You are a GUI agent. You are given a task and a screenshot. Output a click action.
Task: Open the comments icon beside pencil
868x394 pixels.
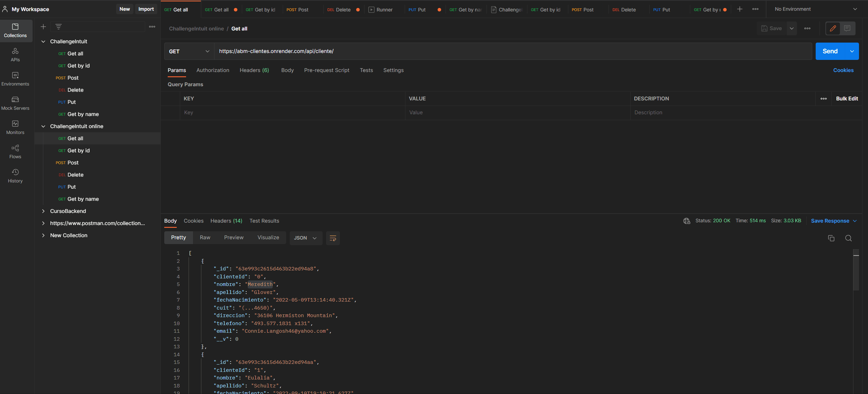[x=847, y=28]
